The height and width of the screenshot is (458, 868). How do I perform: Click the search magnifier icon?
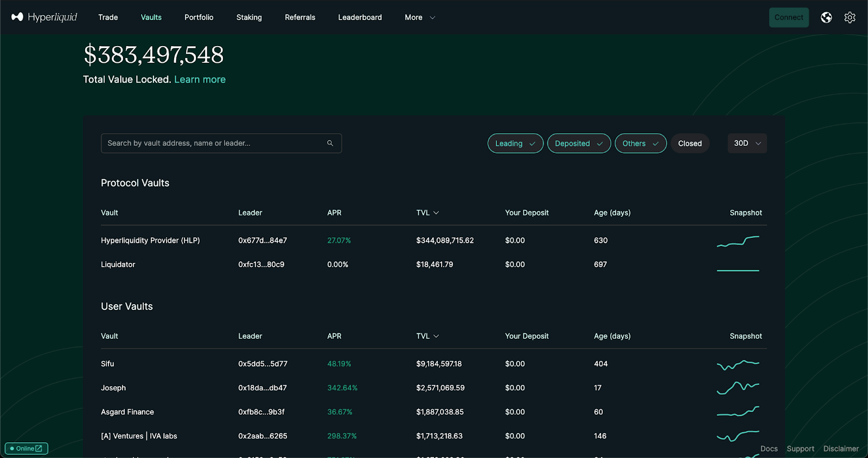[330, 143]
